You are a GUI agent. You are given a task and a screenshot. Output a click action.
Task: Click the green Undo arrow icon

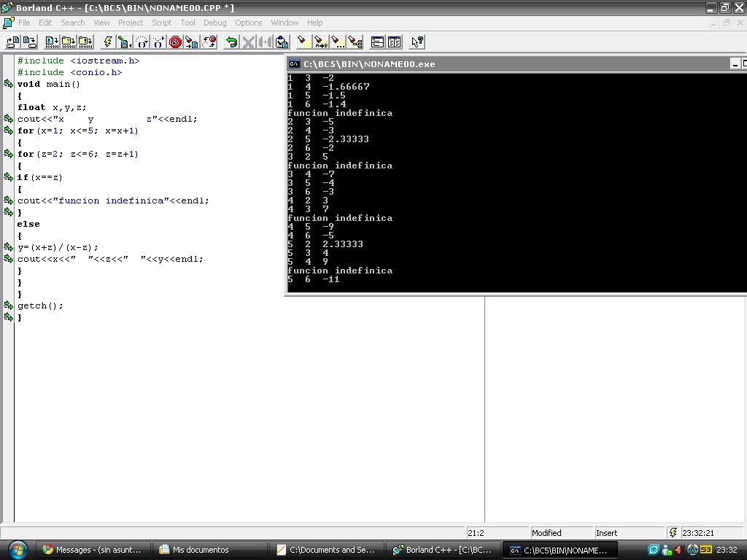pyautogui.click(x=231, y=42)
